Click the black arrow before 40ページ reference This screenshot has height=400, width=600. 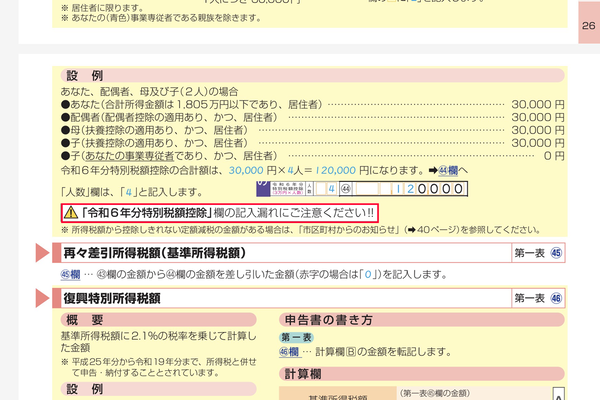412,230
